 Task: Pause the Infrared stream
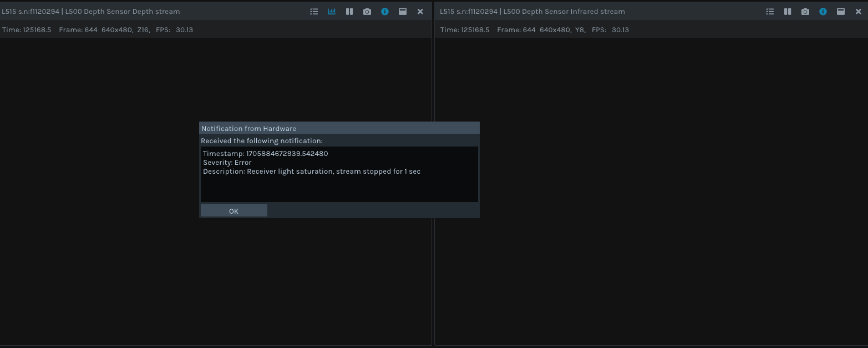point(788,12)
